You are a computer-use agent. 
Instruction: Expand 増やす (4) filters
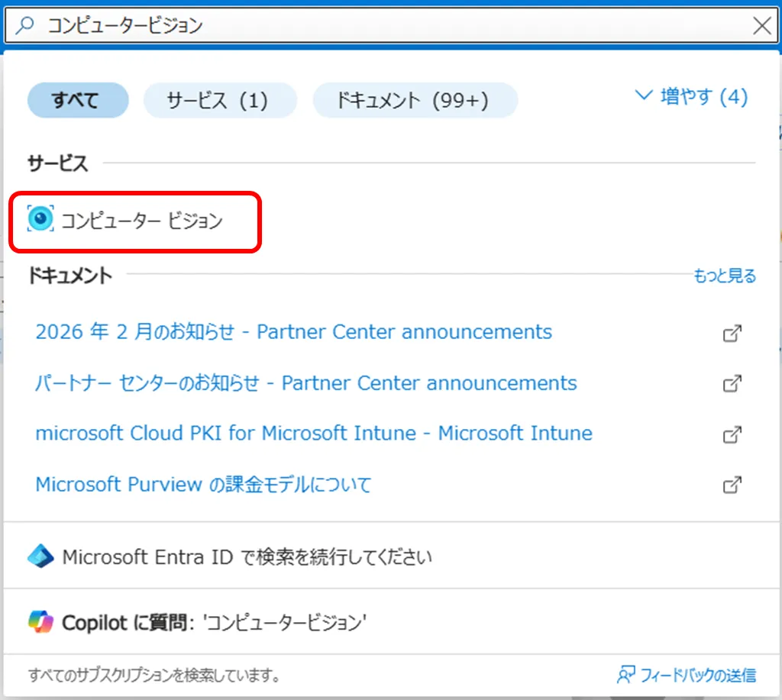point(692,96)
